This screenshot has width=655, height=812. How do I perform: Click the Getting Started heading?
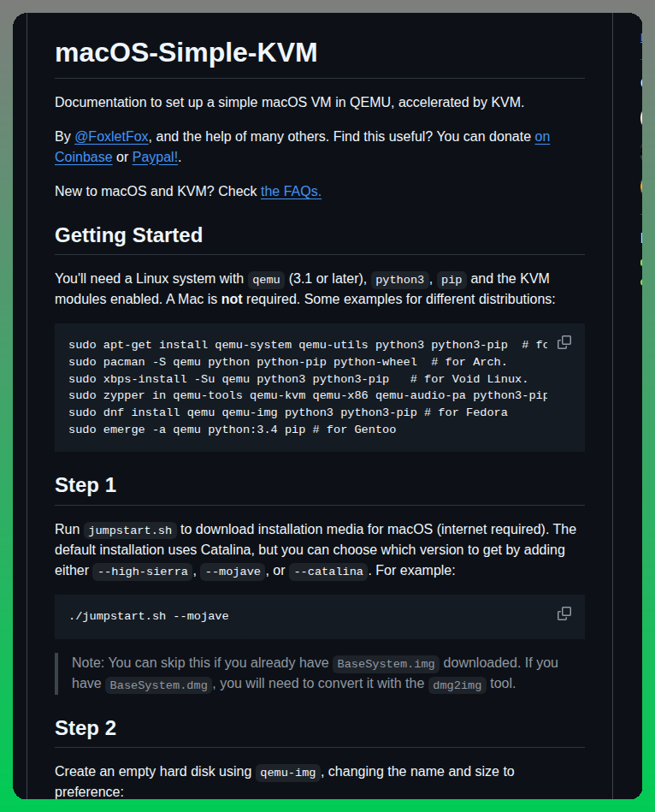[x=129, y=235]
